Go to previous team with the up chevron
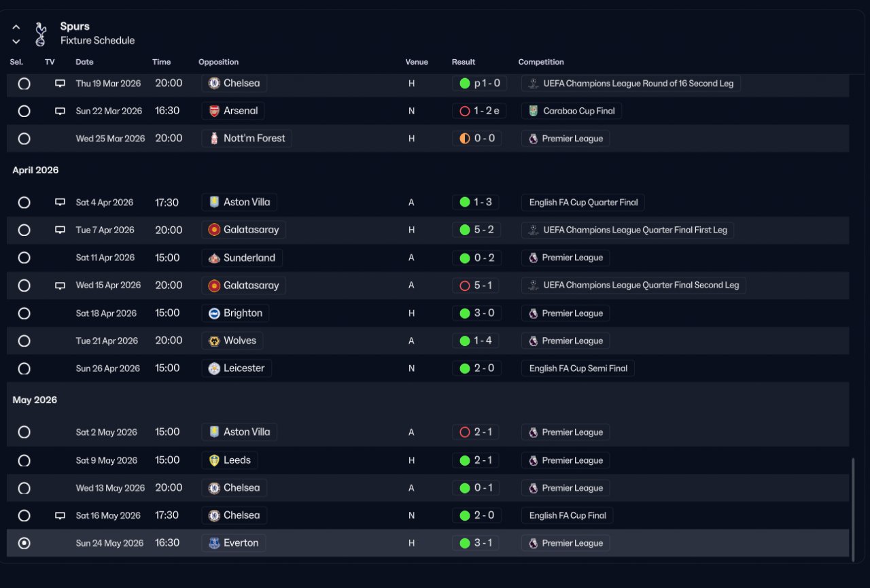 click(16, 27)
